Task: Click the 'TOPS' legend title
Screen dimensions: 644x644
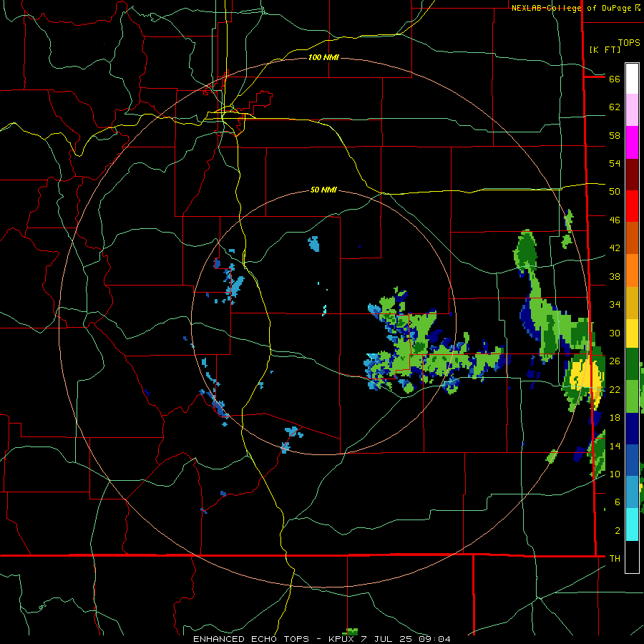Action: pos(629,42)
